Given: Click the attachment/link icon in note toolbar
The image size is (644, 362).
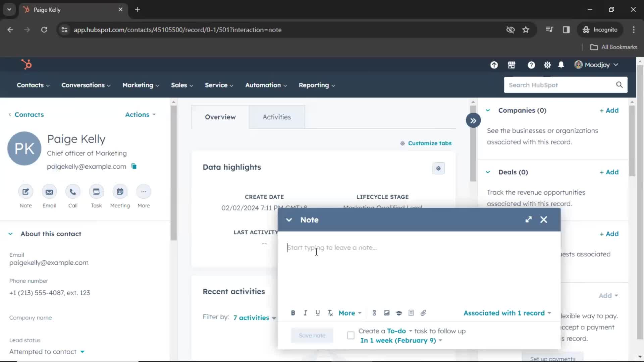Looking at the screenshot, I should 423,313.
